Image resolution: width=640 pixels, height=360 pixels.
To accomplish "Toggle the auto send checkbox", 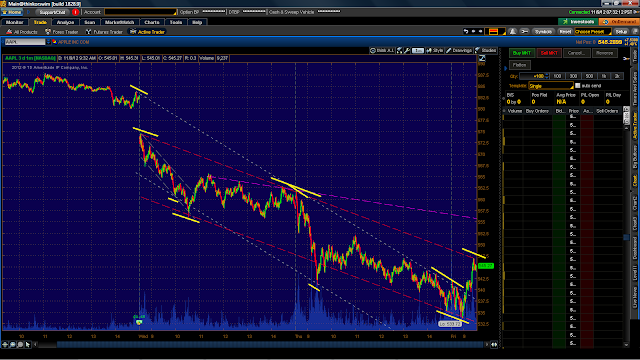I will [578, 86].
